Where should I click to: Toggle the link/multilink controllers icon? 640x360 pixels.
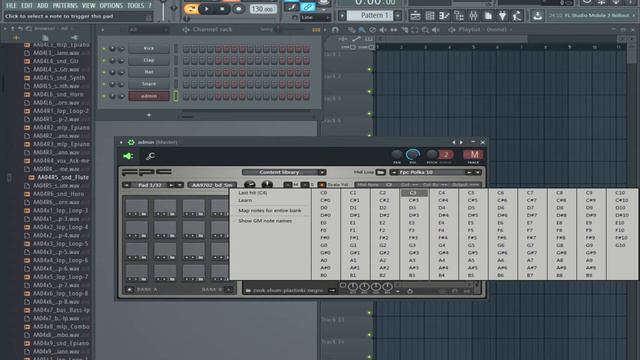pyautogui.click(x=308, y=7)
